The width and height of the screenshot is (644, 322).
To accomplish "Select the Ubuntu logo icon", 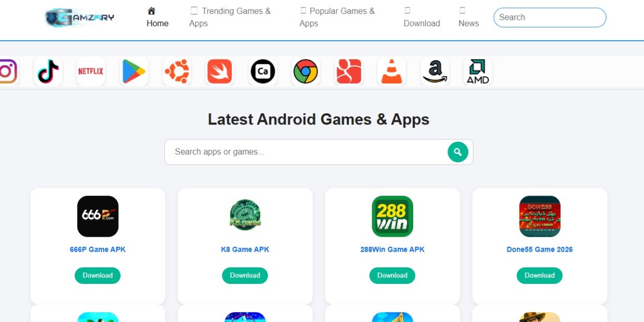I will click(177, 71).
